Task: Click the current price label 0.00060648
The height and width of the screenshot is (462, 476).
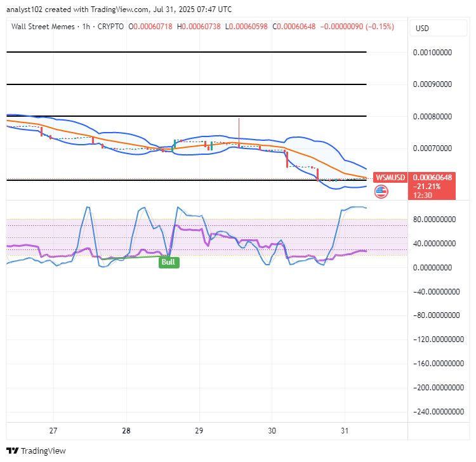Action: point(432,178)
